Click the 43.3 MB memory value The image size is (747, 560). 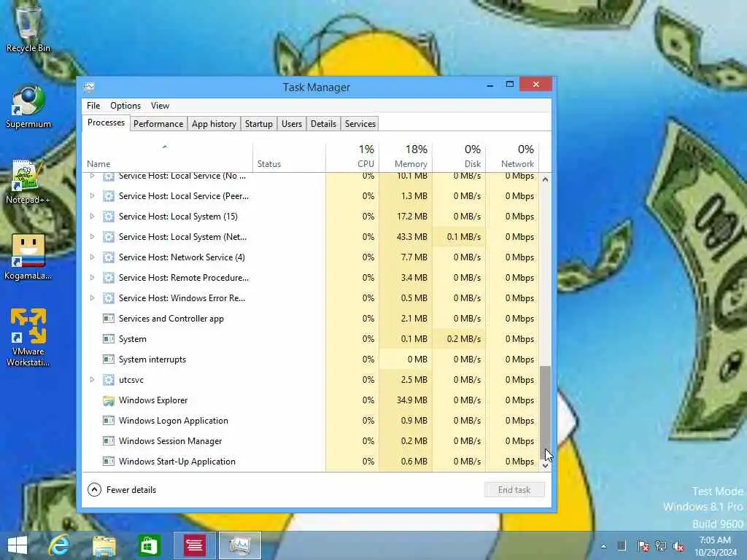pos(411,237)
